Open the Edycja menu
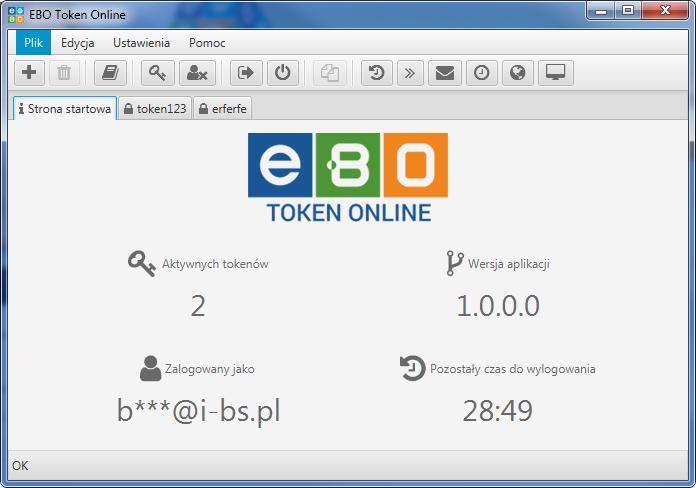Screen dimensions: 696x488 78,43
